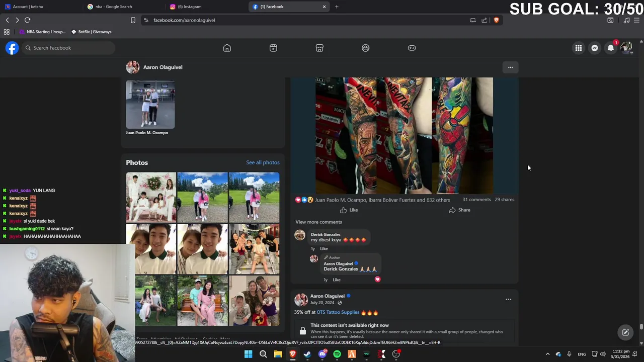The height and width of the screenshot is (362, 644).
Task: Open Messenger chats icon
Action: 595,48
